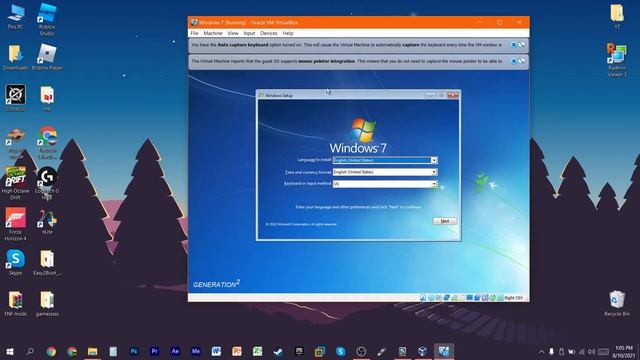This screenshot has height=360, width=640.
Task: Open Steam from the taskbar
Action: pos(278,351)
